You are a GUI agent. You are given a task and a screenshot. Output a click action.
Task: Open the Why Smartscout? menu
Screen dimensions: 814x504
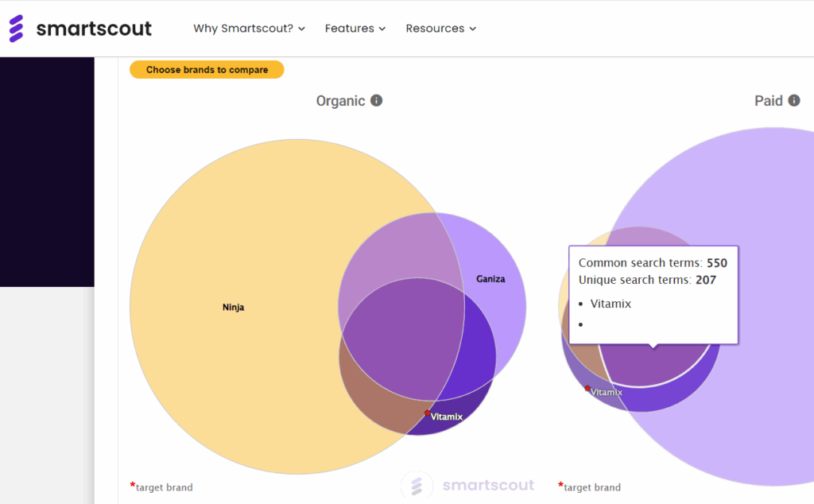pyautogui.click(x=249, y=29)
